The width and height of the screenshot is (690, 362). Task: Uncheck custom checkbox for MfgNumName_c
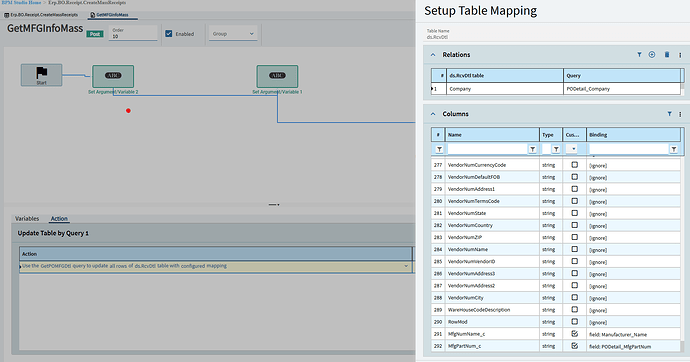coord(574,334)
